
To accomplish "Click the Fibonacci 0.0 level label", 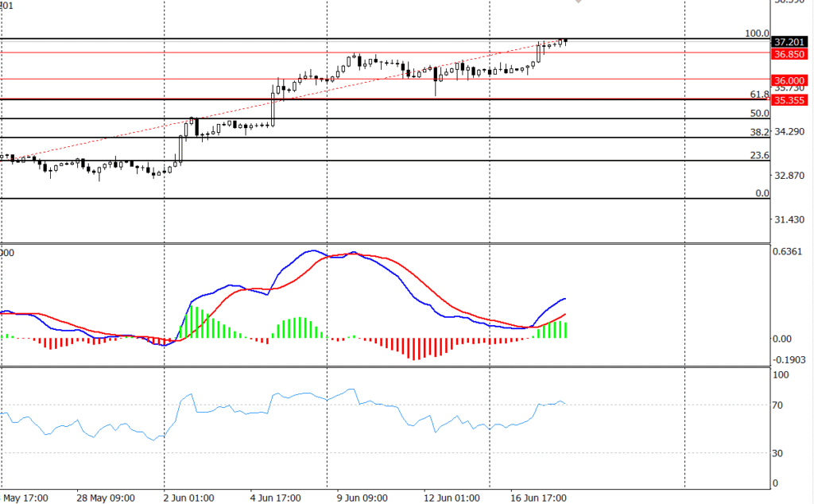I will [762, 193].
